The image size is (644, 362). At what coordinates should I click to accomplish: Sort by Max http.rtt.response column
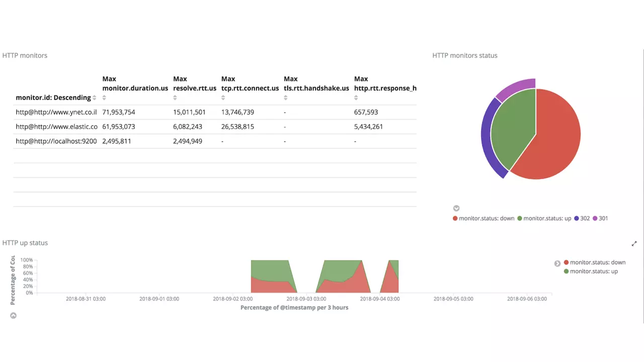point(356,98)
